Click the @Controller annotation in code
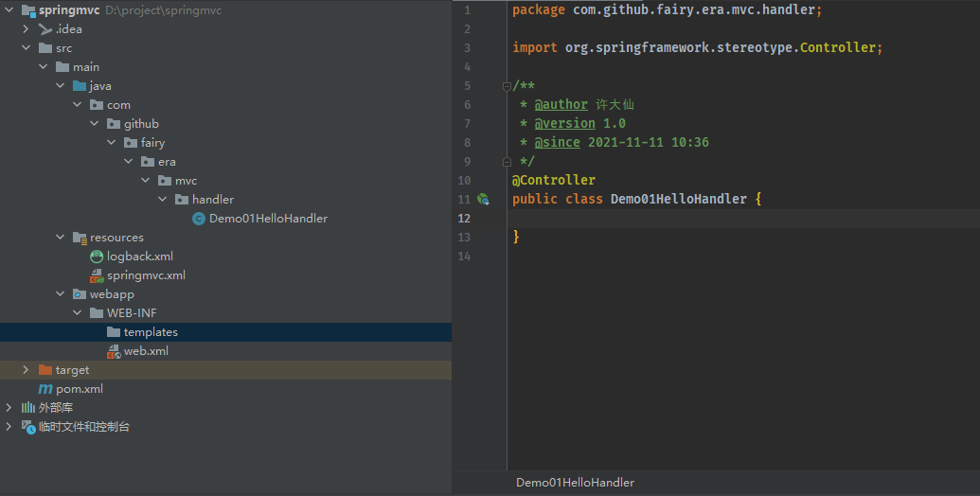Screen dimensions: 980x496 pos(554,180)
